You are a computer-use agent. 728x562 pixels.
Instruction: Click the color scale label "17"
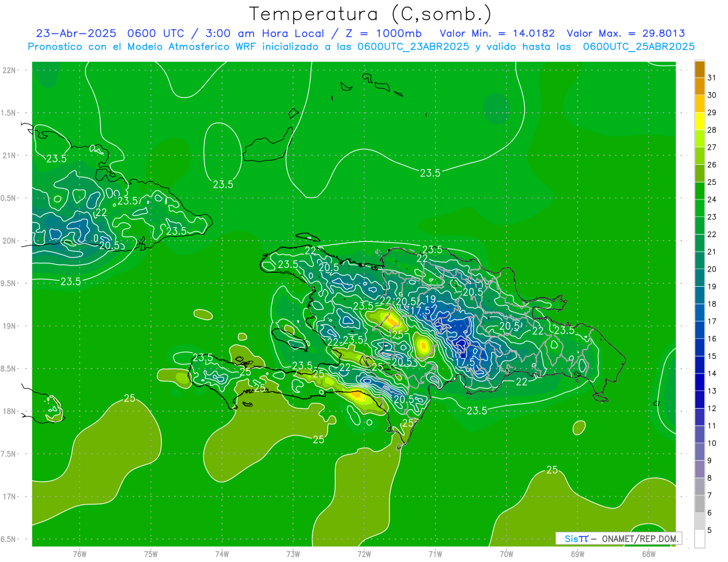point(712,321)
